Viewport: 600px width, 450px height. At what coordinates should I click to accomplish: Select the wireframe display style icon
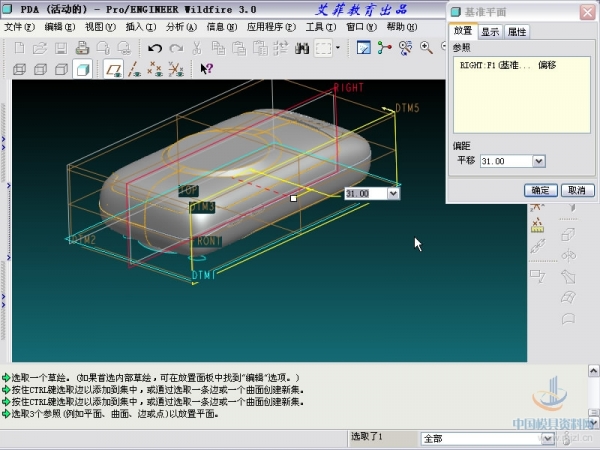pyautogui.click(x=19, y=69)
